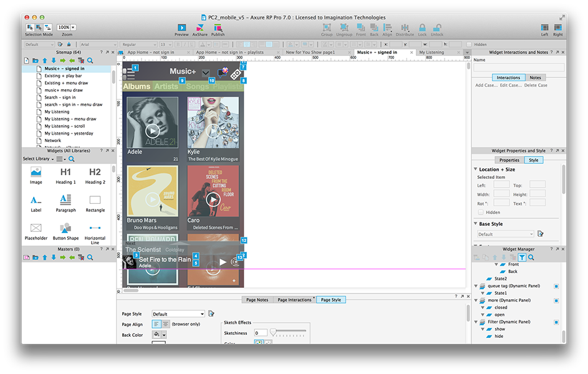588x374 pixels.
Task: Open AxShare from the toolbar
Action: point(200,27)
